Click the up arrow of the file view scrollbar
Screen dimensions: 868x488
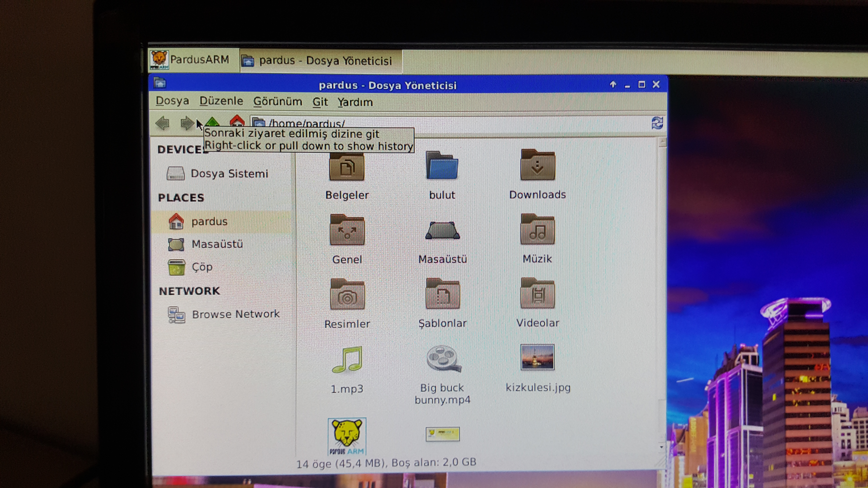point(662,142)
